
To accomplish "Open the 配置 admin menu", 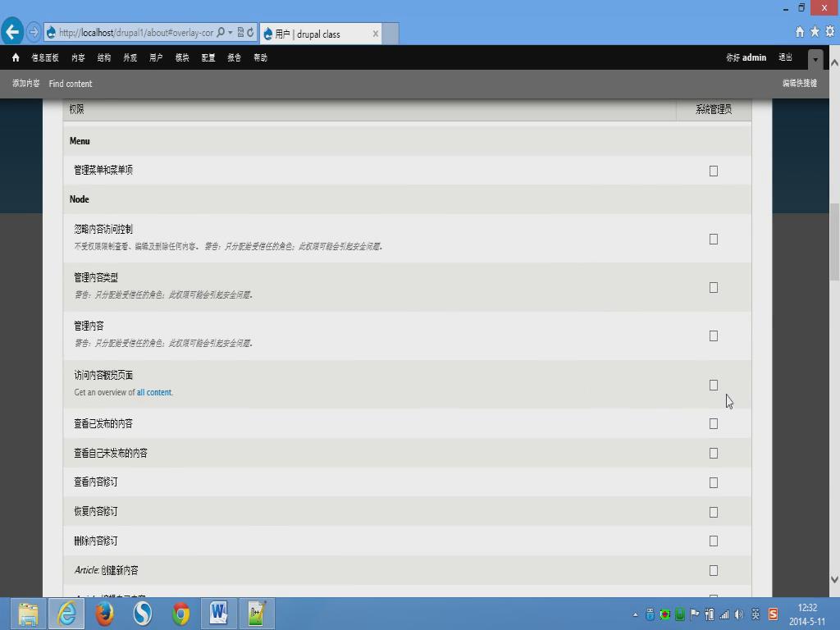I will pos(208,57).
